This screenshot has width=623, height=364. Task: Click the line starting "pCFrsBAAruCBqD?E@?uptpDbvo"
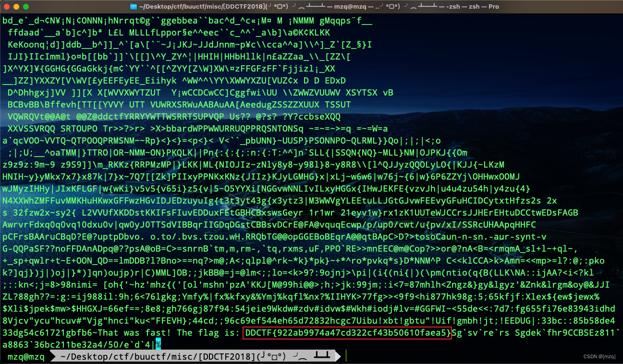pos(274,237)
